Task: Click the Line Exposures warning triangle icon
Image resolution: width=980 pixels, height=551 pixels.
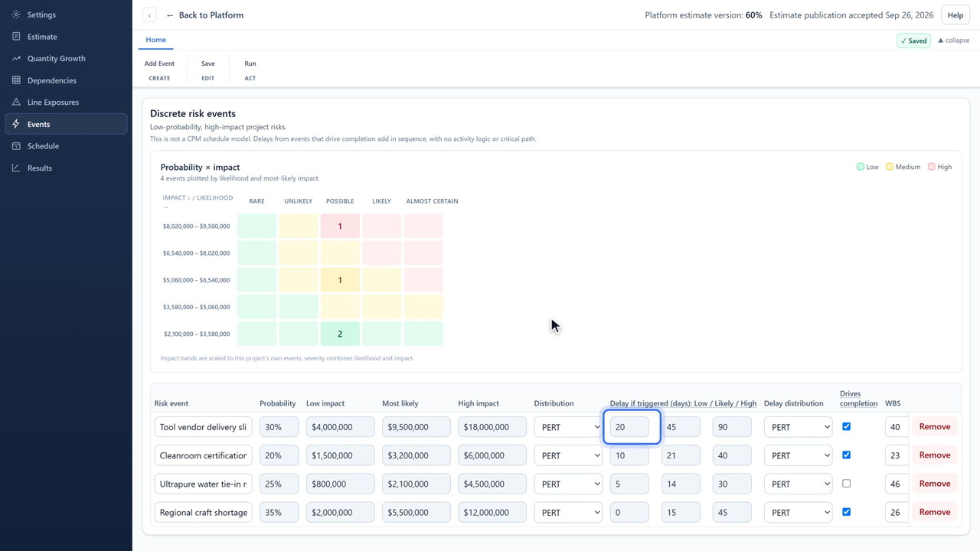Action: click(16, 102)
